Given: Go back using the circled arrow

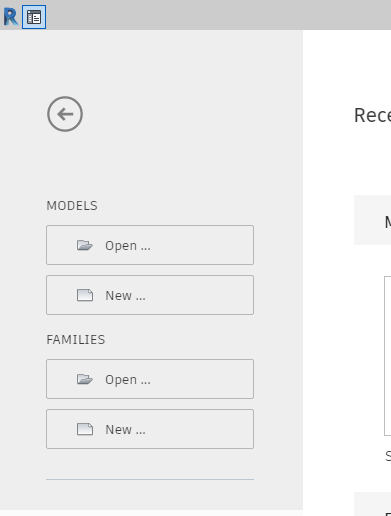Looking at the screenshot, I should click(x=65, y=114).
